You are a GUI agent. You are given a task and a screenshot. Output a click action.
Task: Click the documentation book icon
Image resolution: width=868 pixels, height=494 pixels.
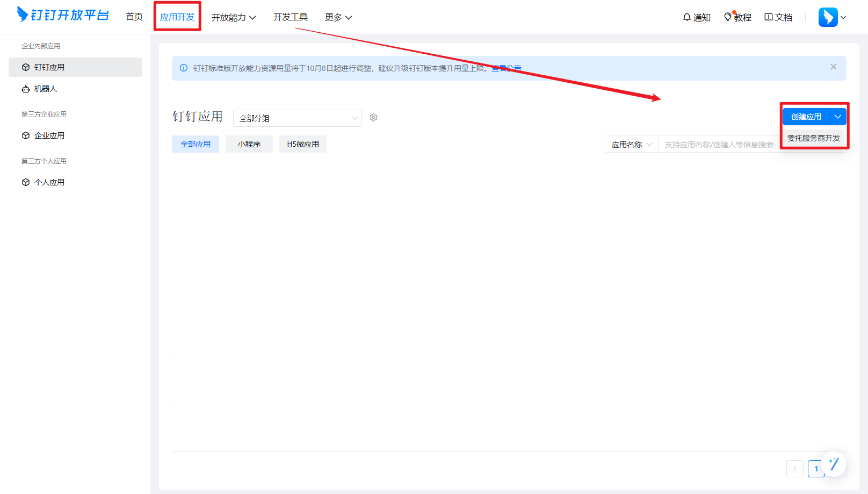point(769,17)
